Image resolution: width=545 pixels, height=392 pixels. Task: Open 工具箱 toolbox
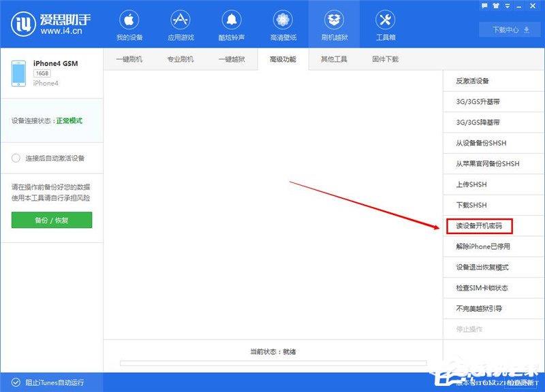coord(386,26)
